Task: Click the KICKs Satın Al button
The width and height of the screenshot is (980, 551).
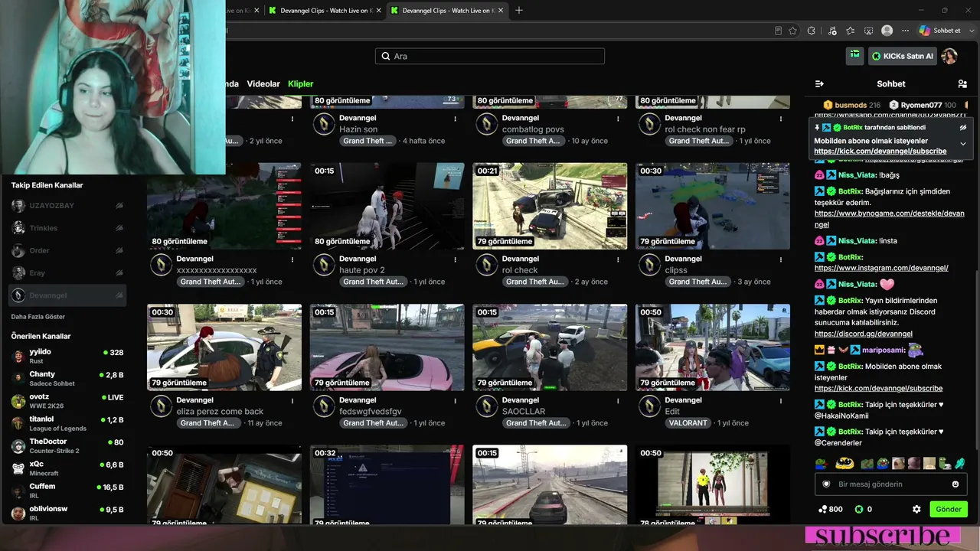Action: [x=902, y=56]
